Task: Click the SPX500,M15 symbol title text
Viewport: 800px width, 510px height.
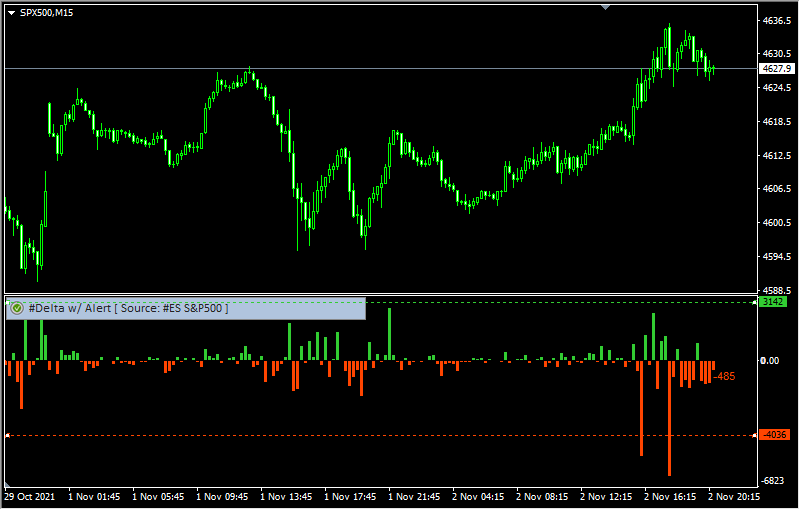Action: point(46,12)
